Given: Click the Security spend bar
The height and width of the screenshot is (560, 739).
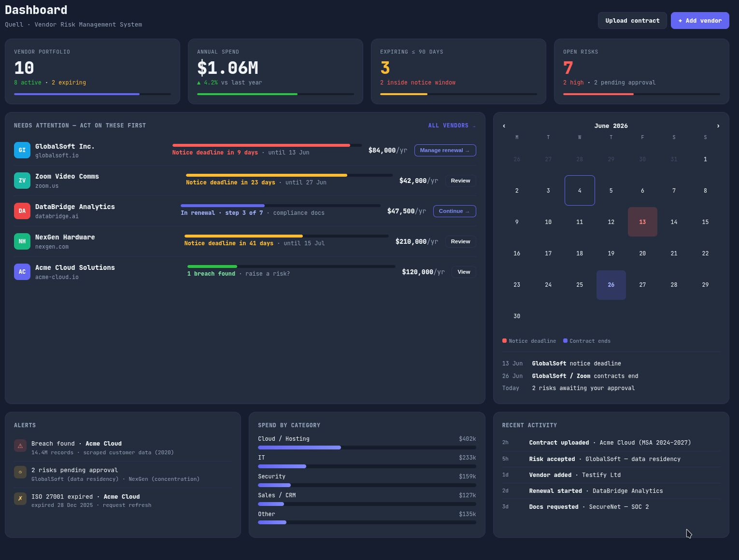Looking at the screenshot, I should pyautogui.click(x=367, y=485).
